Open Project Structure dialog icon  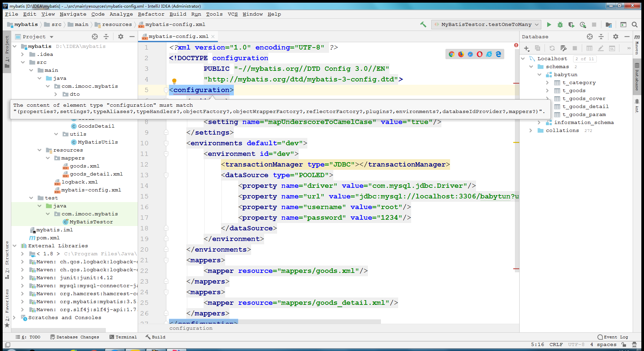609,25
